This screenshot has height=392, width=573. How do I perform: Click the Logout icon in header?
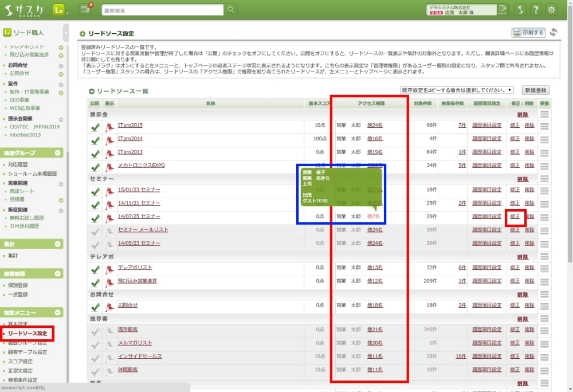click(x=503, y=9)
